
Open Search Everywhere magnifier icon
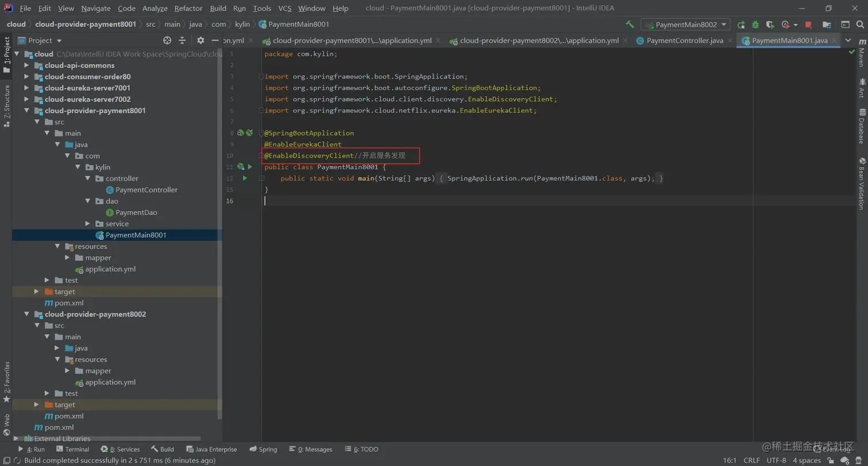[x=859, y=25]
